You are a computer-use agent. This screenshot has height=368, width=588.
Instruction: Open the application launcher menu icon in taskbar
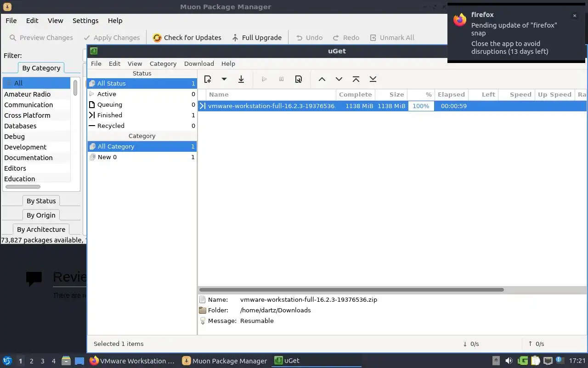[7, 361]
